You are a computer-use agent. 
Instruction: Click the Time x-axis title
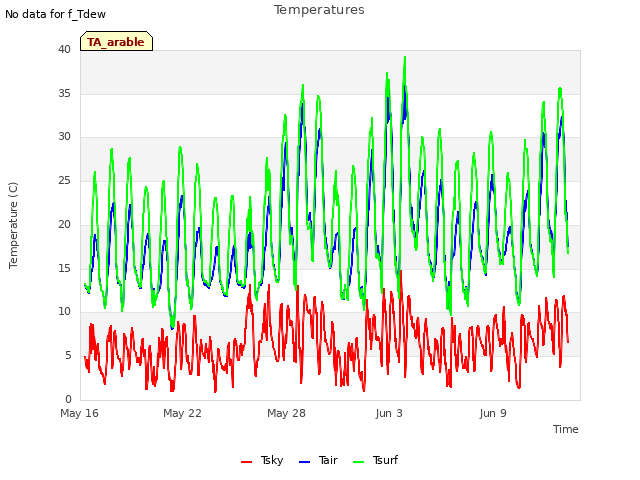(x=566, y=429)
